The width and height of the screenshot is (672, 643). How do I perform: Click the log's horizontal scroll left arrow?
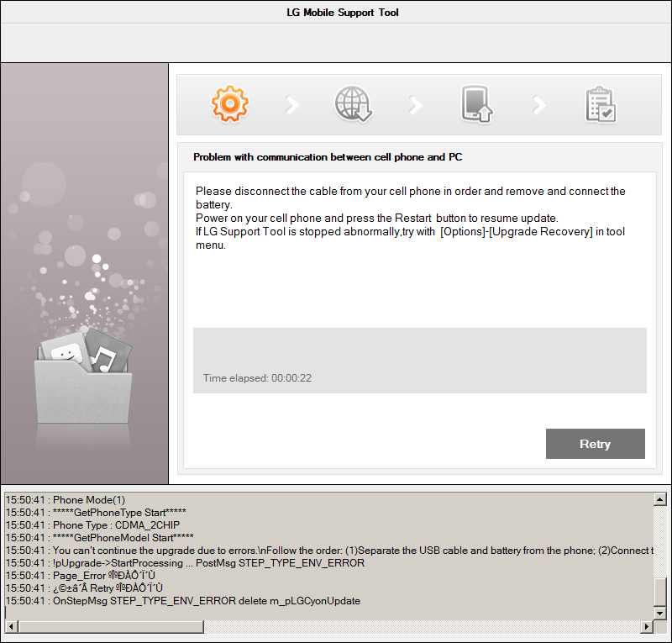[11, 627]
